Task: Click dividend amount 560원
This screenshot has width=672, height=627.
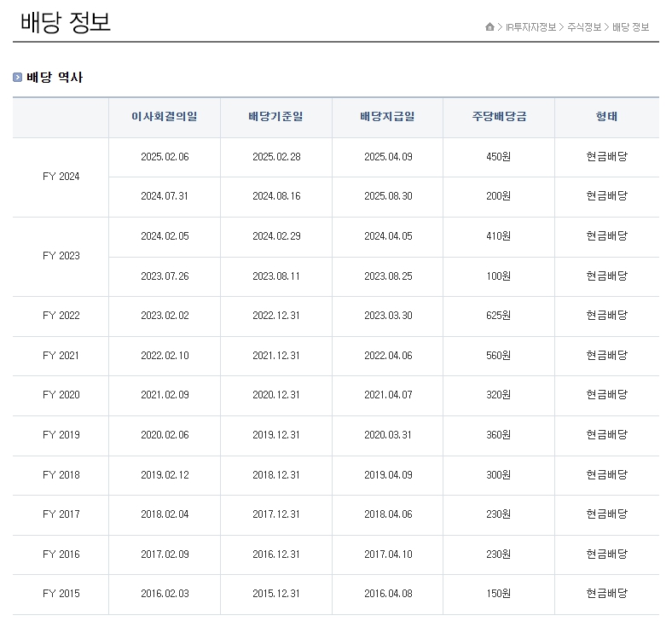Action: (x=498, y=356)
